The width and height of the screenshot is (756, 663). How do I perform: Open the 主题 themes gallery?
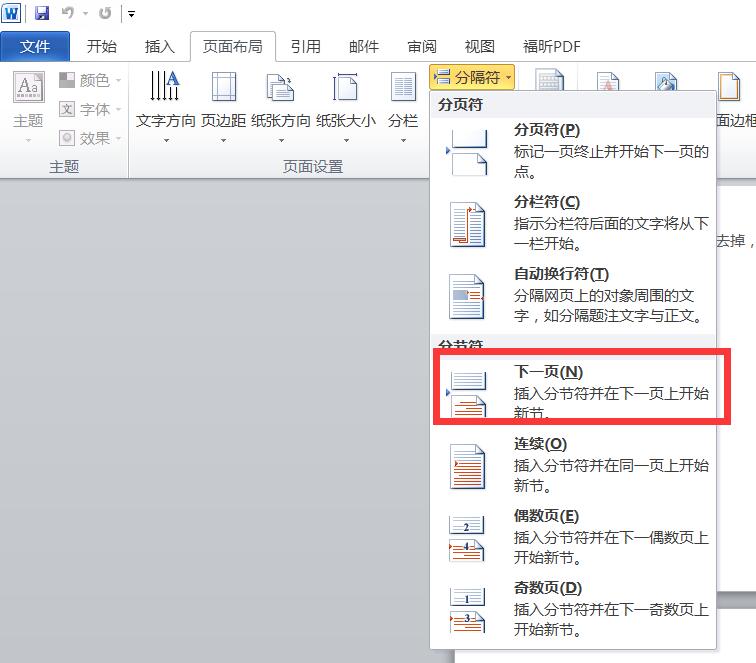pos(28,107)
